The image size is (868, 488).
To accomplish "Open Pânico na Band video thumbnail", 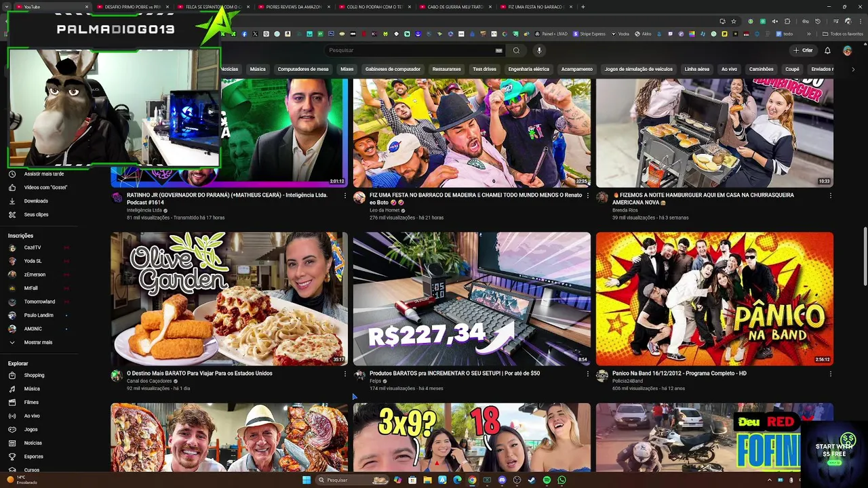I will pyautogui.click(x=715, y=299).
